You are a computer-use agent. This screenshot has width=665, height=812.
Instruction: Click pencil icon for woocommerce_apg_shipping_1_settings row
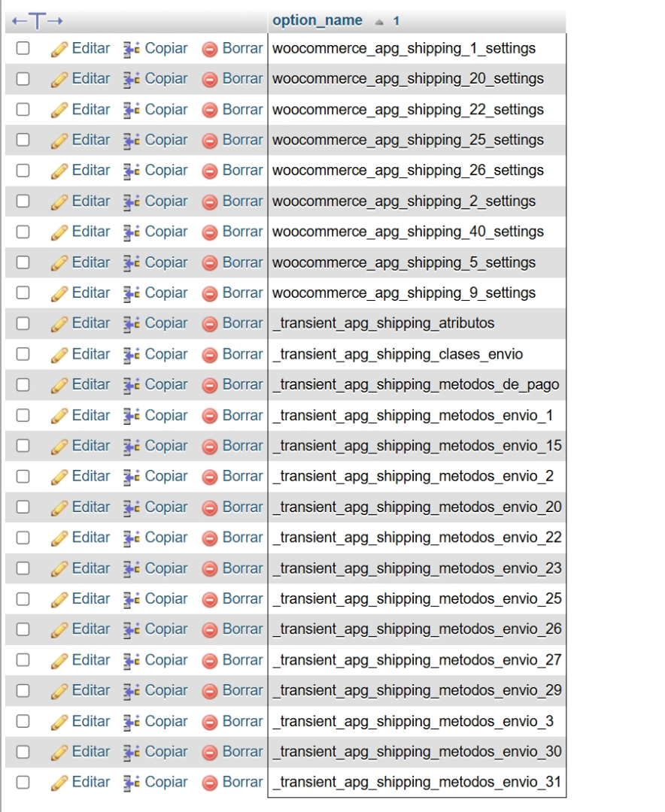(59, 49)
